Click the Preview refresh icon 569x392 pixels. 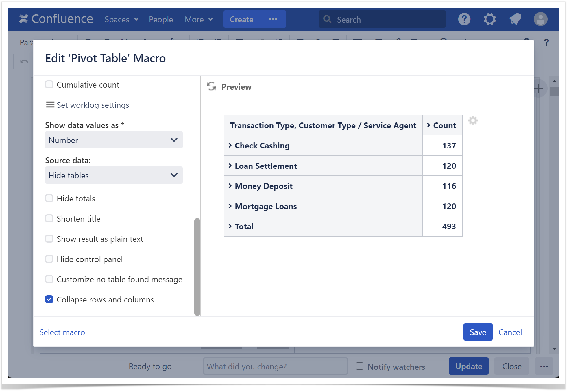211,86
